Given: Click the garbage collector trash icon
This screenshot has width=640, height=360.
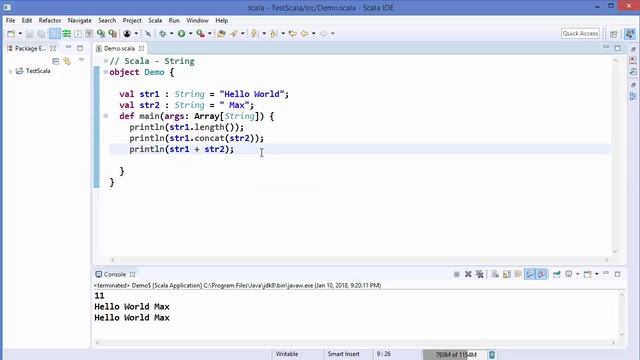Looking at the screenshot, I should point(492,355).
